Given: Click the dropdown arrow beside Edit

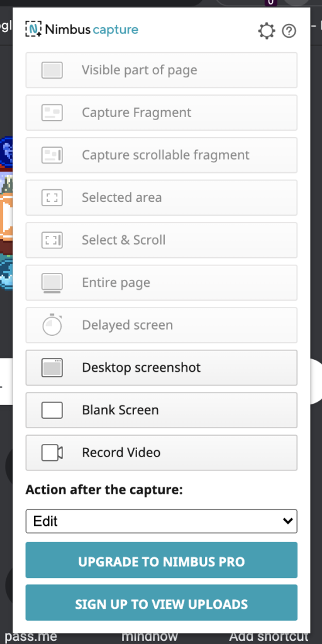Looking at the screenshot, I should click(x=288, y=521).
